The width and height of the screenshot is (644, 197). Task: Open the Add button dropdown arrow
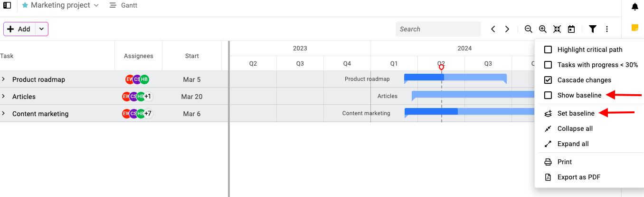[x=41, y=29]
